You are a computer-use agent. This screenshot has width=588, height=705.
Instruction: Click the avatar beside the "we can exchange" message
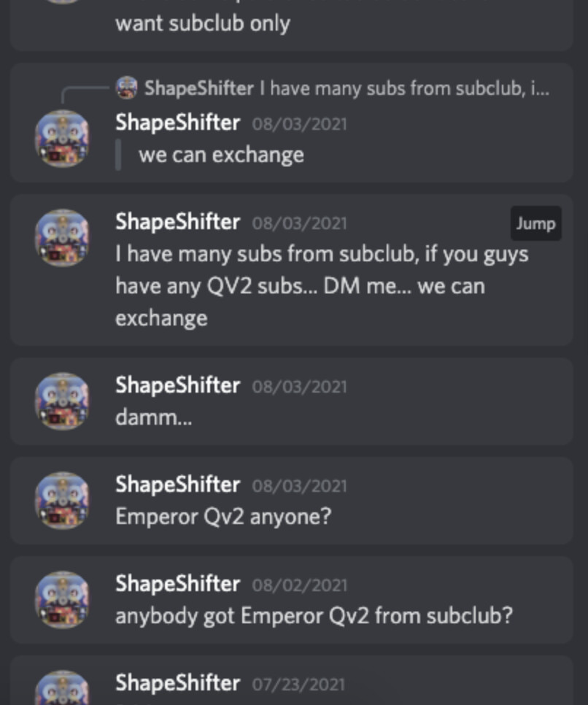click(62, 139)
